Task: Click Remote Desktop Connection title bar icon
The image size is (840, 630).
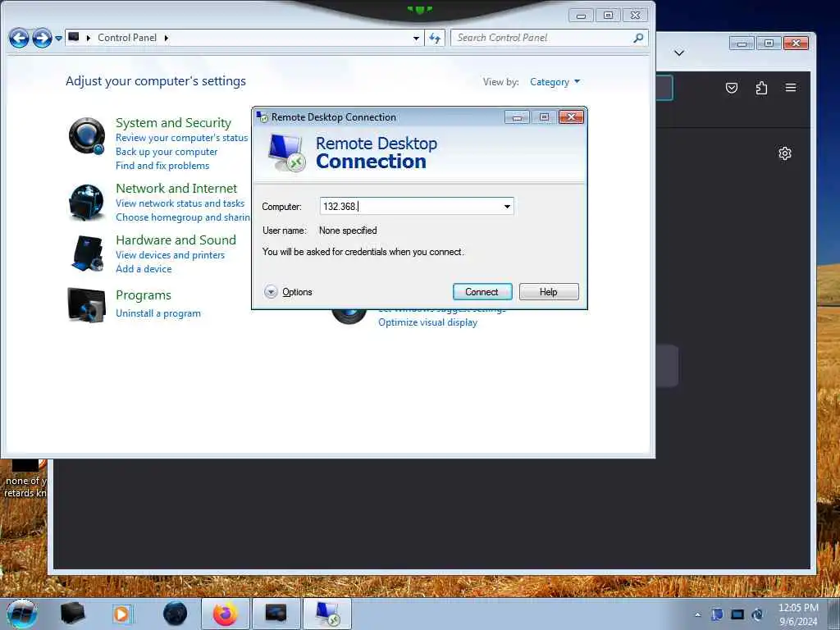Action: click(x=262, y=116)
